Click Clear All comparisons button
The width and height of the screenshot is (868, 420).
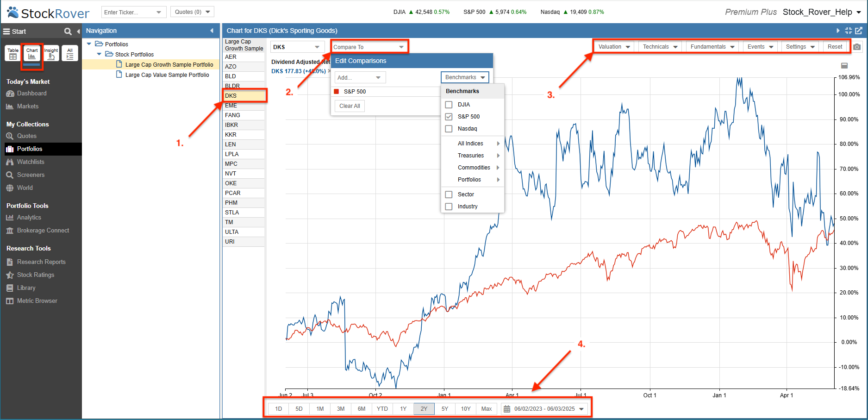[350, 106]
